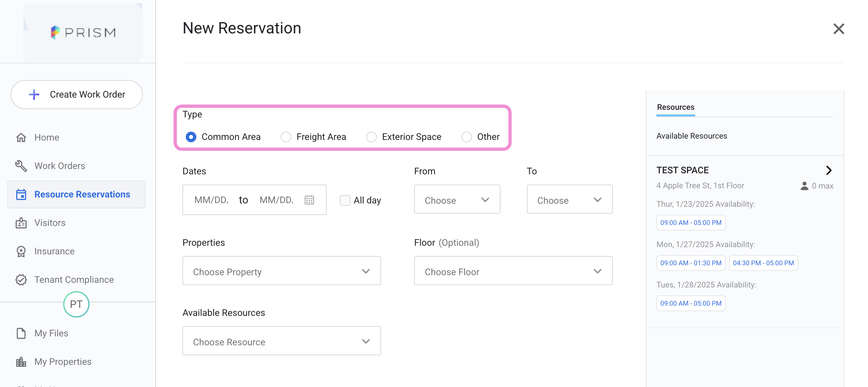Click the Create Work Order button
868x387 pixels.
76,95
